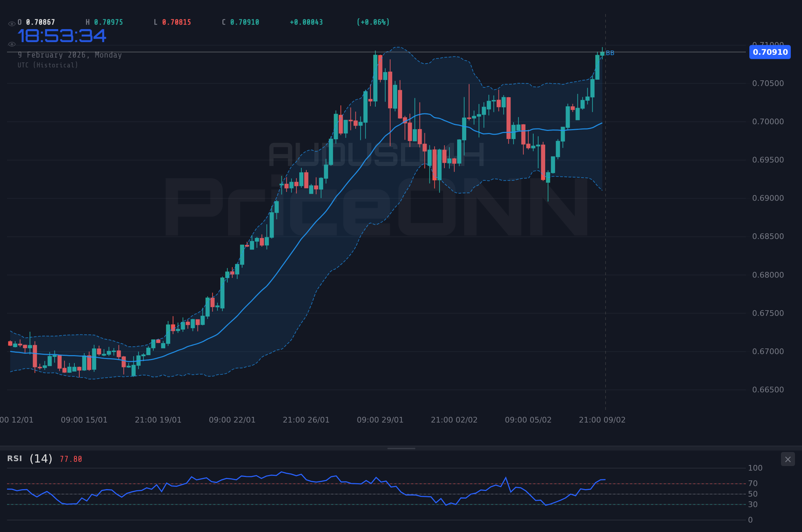Click the change value +0.00043
Screen dimensions: 802x532
pyautogui.click(x=306, y=22)
